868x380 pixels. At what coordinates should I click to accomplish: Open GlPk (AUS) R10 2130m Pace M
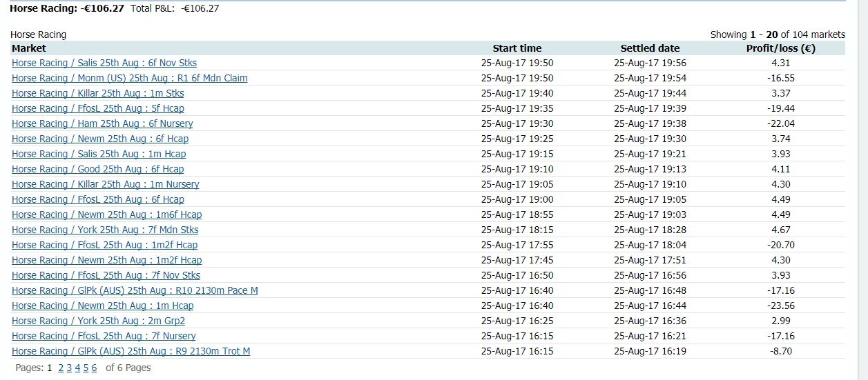pyautogui.click(x=135, y=290)
